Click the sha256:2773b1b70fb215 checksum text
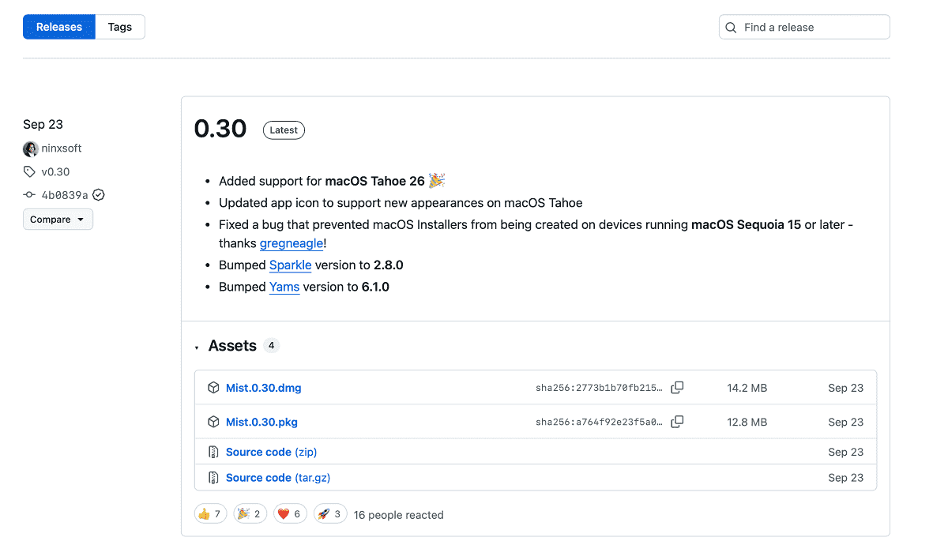This screenshot has height=560, width=948. [600, 388]
